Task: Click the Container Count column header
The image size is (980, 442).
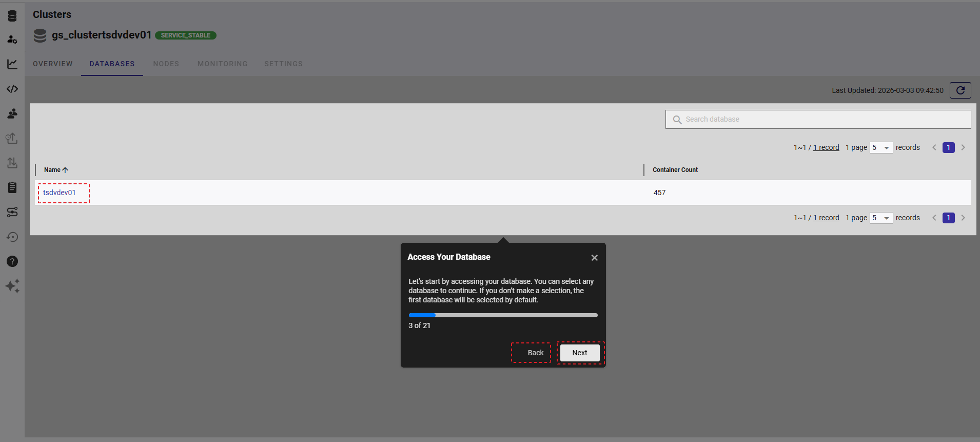Action: (675, 170)
